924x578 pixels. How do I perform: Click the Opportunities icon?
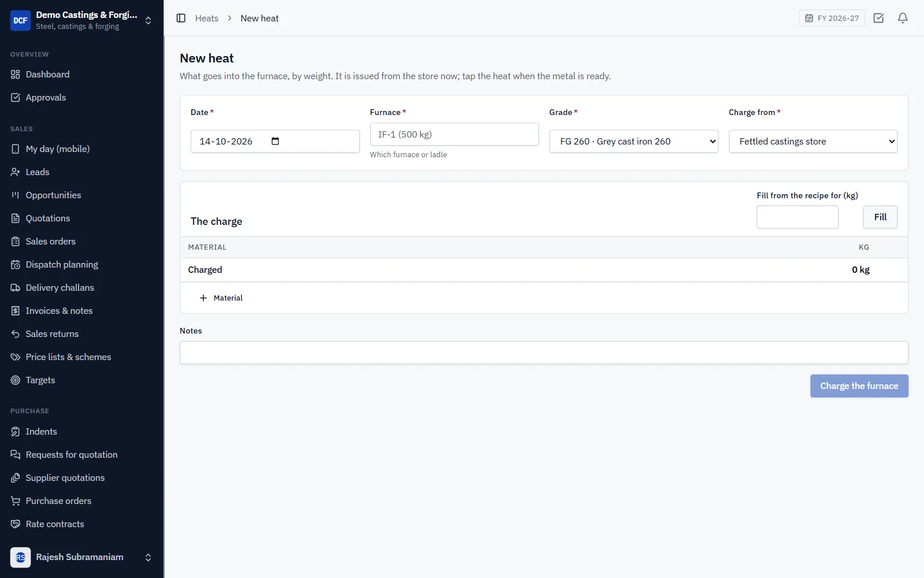pyautogui.click(x=16, y=195)
